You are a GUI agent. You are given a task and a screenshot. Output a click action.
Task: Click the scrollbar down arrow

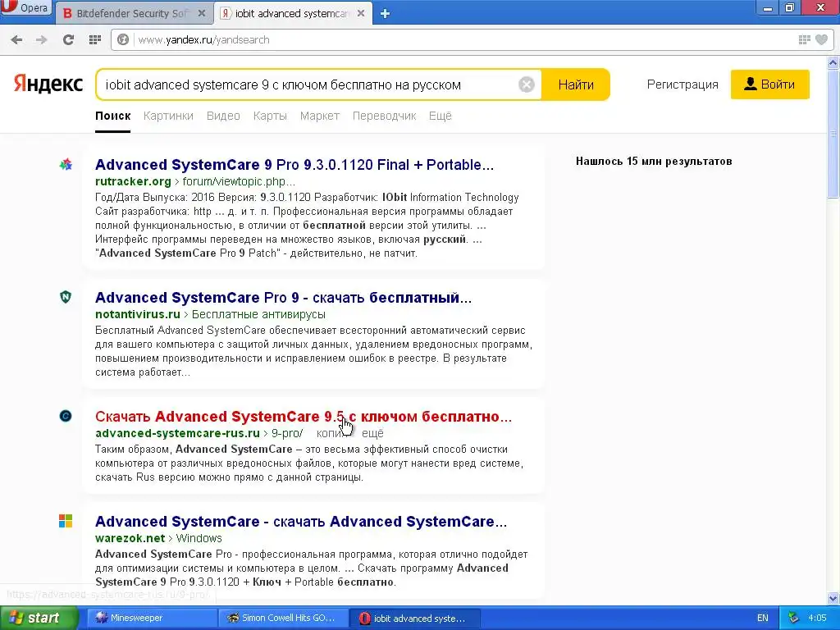click(833, 598)
